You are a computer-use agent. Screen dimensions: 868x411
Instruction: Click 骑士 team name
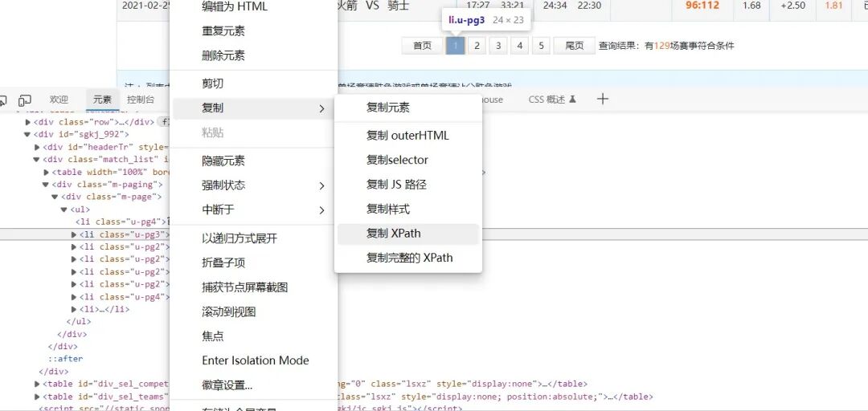coord(399,6)
